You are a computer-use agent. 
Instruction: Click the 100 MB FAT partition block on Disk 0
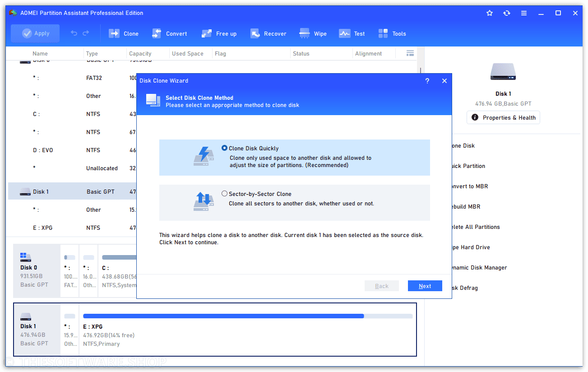point(69,271)
